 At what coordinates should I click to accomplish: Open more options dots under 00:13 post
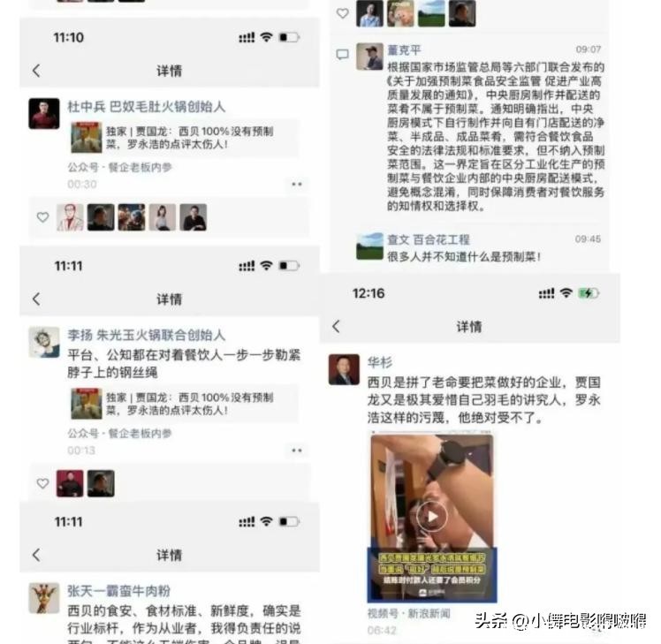(x=297, y=451)
